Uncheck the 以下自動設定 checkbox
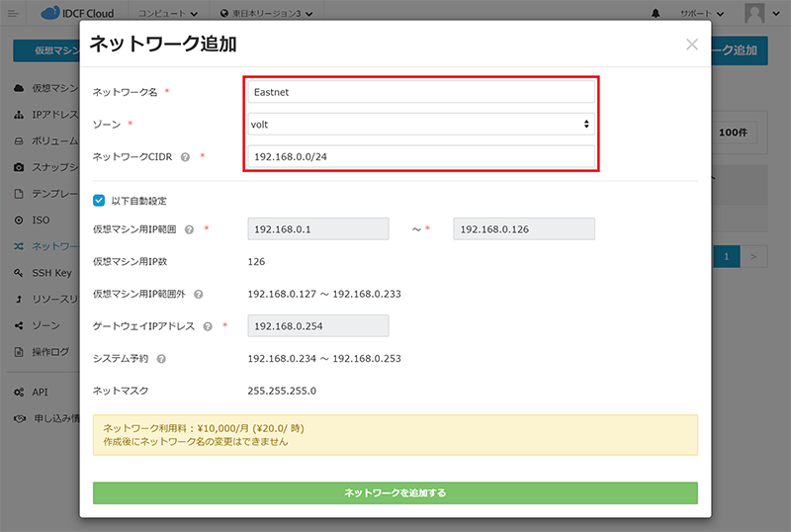Viewport: 791px width, 532px height. [x=99, y=200]
